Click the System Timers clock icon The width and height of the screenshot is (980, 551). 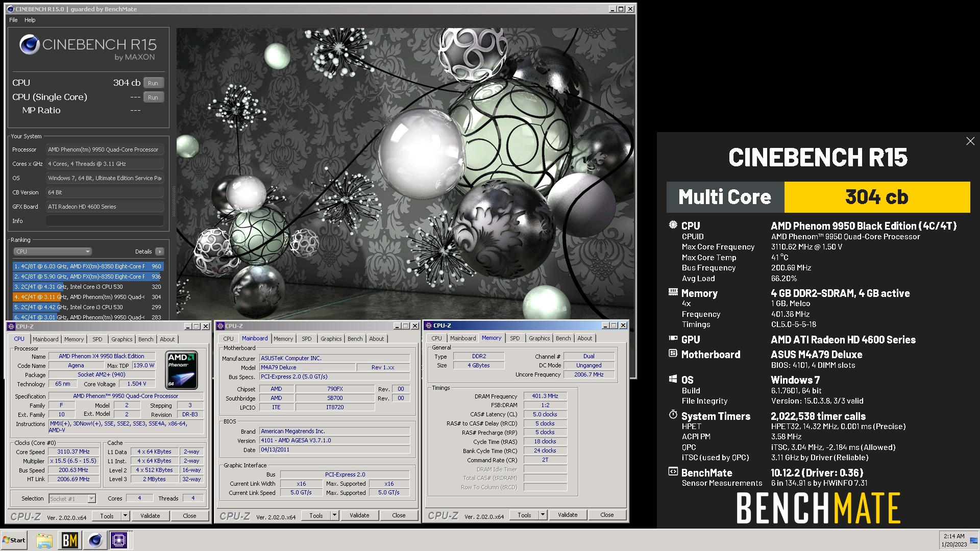point(673,415)
